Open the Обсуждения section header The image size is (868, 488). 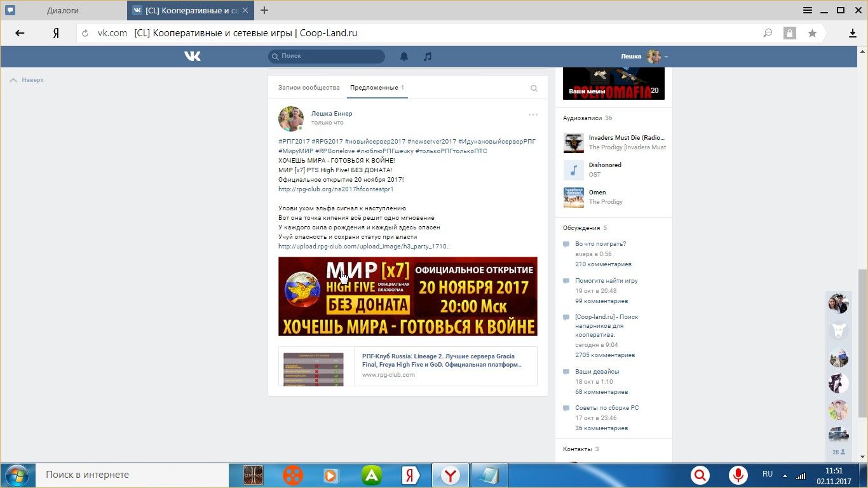pos(585,228)
